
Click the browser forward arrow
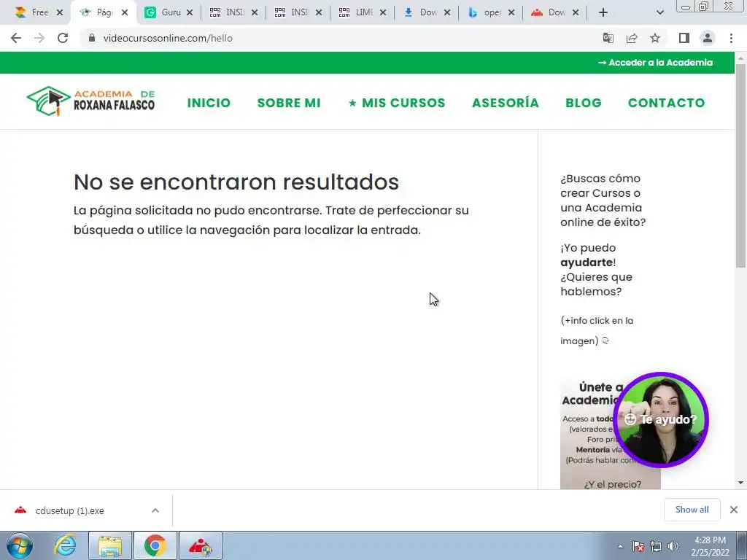point(39,38)
